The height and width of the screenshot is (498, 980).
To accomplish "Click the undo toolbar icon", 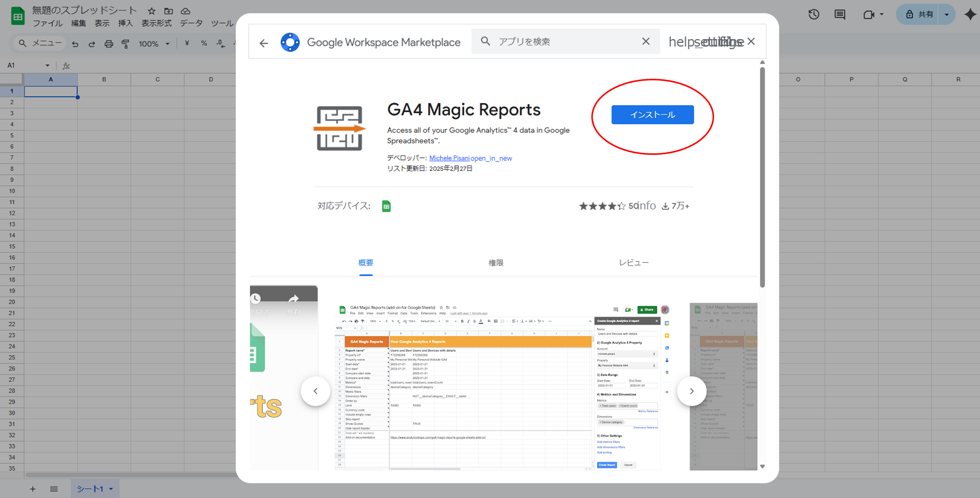I will 75,44.
